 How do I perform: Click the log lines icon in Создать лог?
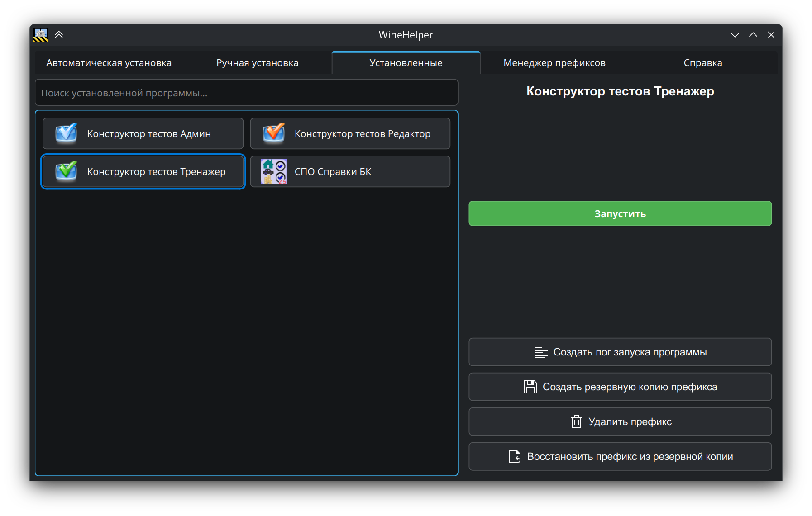click(541, 352)
